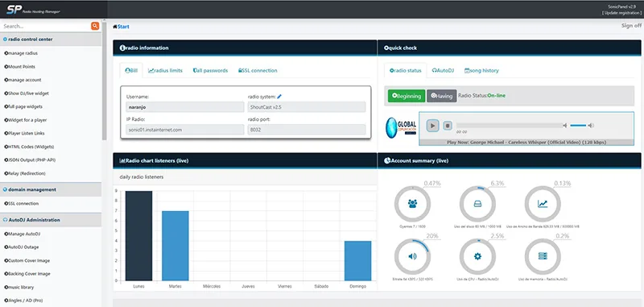Open the Bill tab
The width and height of the screenshot is (644, 307).
[131, 71]
